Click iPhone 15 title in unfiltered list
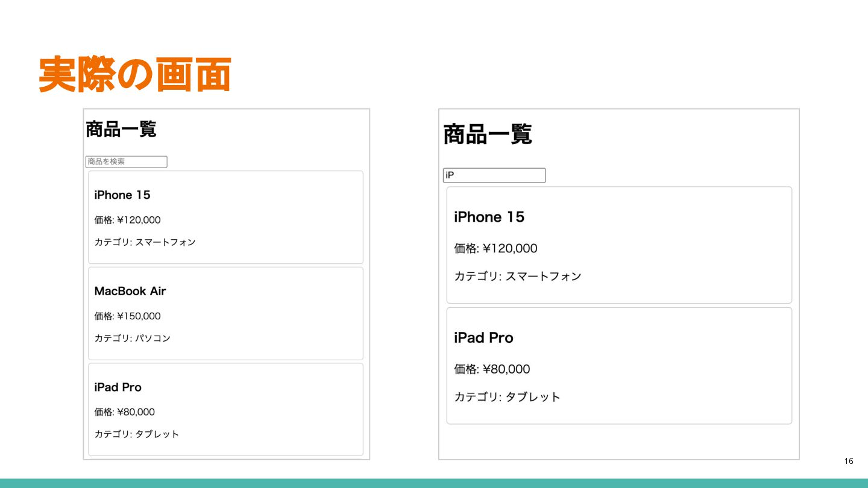 point(122,195)
